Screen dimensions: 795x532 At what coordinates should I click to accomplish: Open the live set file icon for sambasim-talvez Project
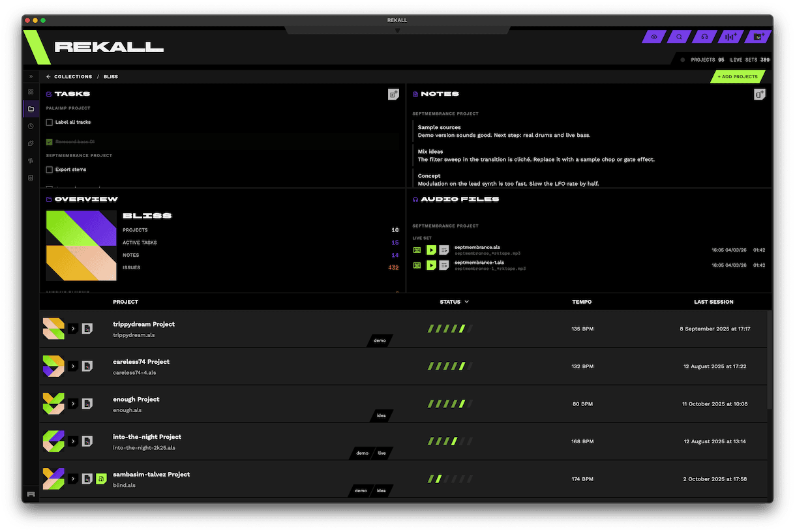click(x=87, y=479)
